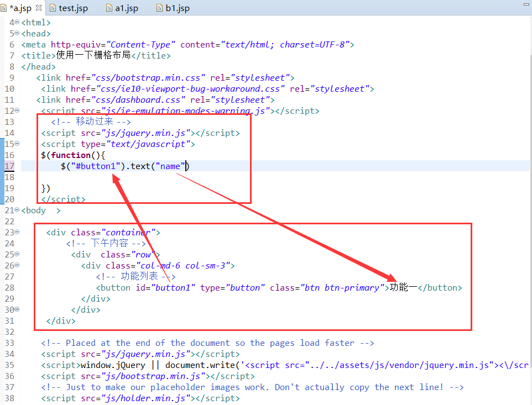532x405 pixels.
Task: Collapse the <html> fold on line 4
Action: pos(17,22)
